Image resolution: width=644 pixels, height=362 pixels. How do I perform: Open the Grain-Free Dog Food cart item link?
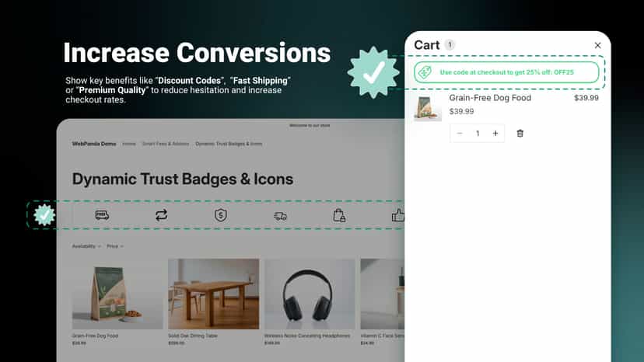tap(490, 98)
